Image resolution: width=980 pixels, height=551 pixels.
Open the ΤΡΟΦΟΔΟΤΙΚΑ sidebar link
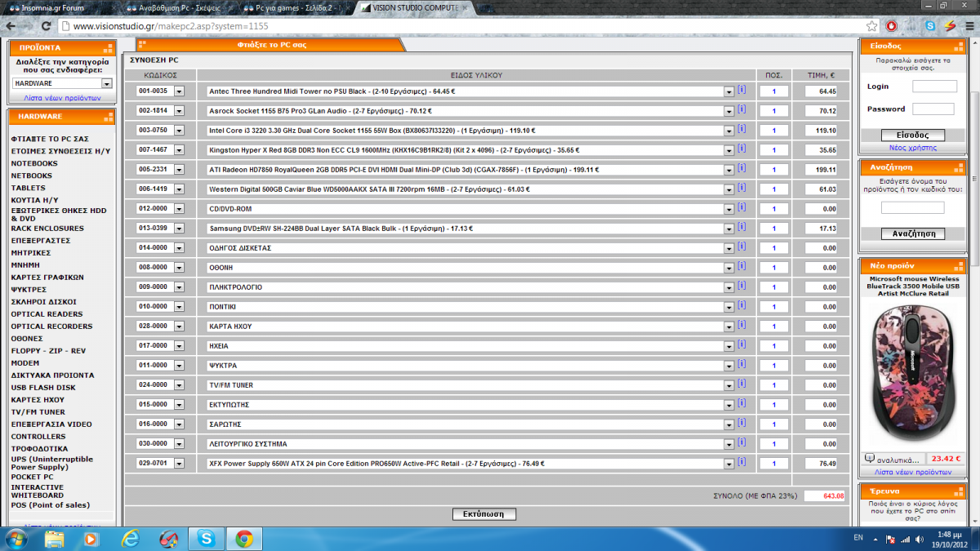tap(39, 449)
